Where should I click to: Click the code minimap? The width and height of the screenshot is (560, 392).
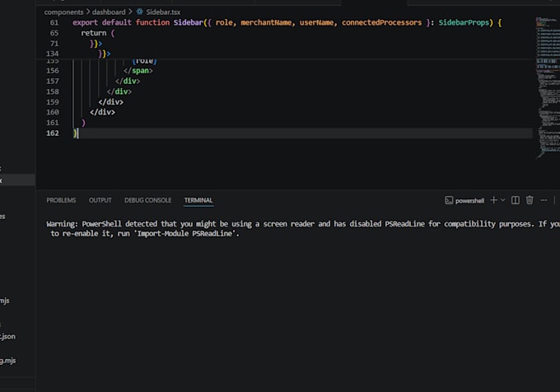[547, 87]
